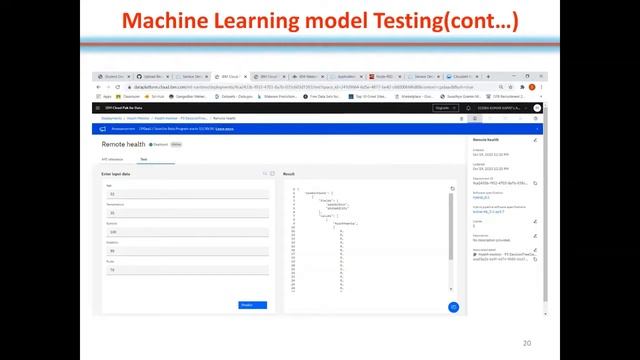Click the edit pencil beside Remote health name

click(x=535, y=140)
